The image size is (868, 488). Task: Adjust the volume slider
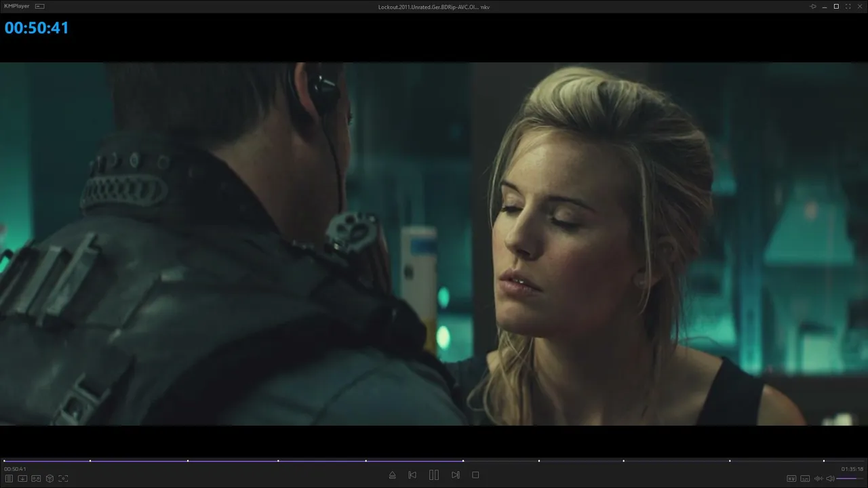coord(850,479)
